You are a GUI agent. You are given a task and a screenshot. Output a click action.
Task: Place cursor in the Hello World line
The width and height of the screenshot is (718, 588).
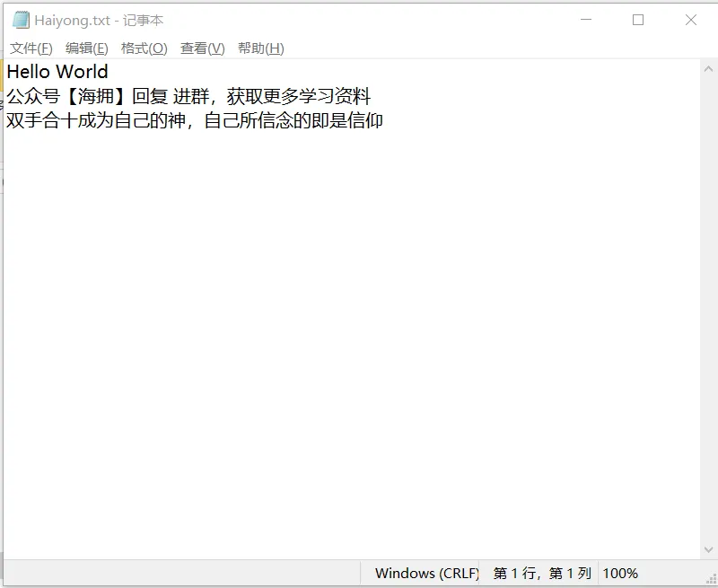point(57,72)
